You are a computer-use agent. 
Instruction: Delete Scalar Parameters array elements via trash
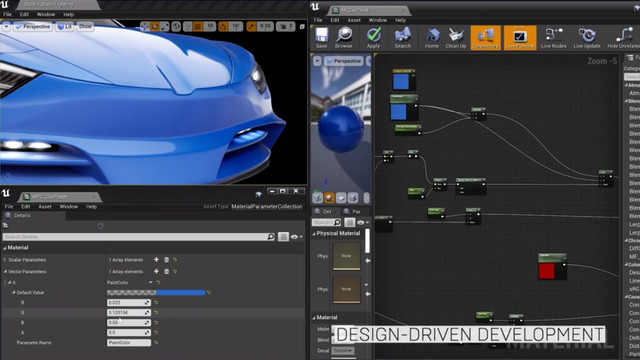[x=167, y=260]
